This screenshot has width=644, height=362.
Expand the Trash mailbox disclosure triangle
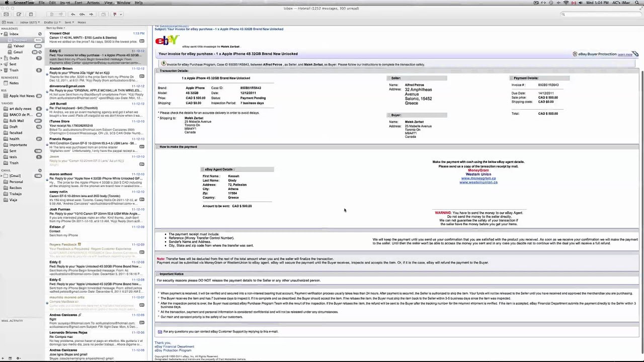click(x=3, y=70)
